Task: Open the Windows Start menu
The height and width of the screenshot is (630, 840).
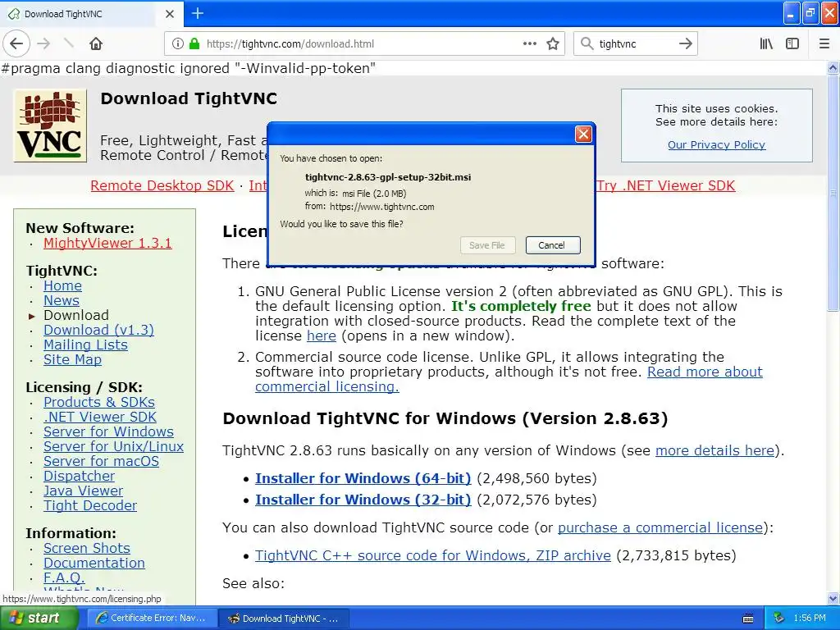Action: tap(39, 619)
